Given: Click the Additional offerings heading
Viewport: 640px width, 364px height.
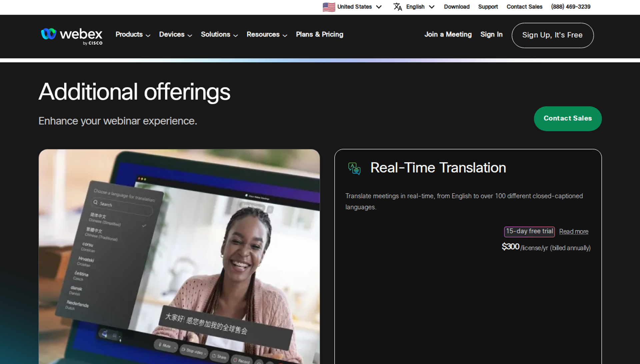Looking at the screenshot, I should pos(134,92).
